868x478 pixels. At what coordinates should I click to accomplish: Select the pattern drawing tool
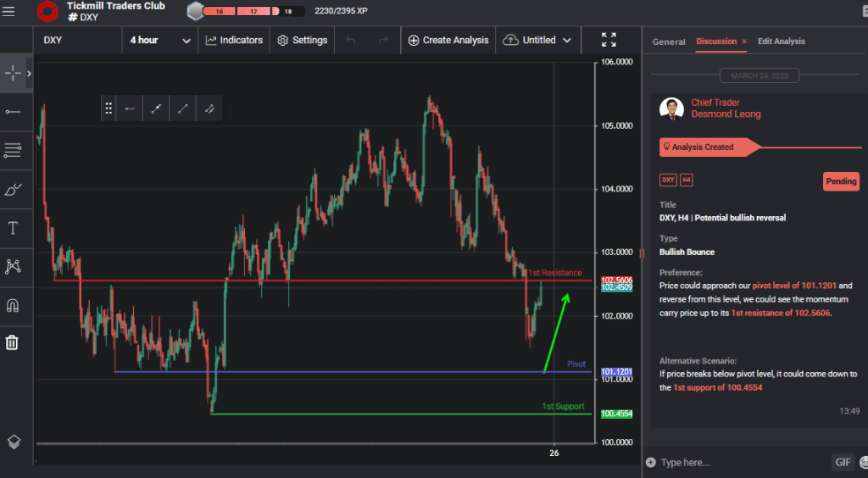(x=12, y=266)
